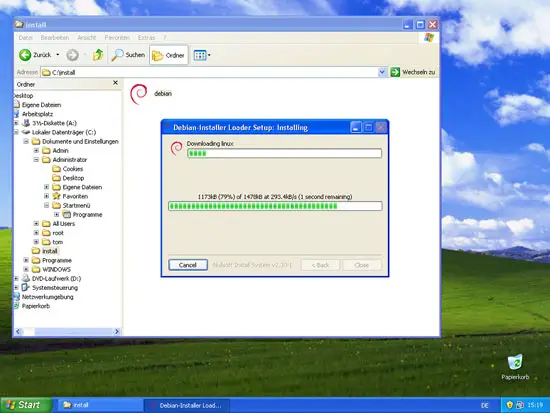Open the Bearbeiten menu
550x413 pixels.
coord(55,38)
